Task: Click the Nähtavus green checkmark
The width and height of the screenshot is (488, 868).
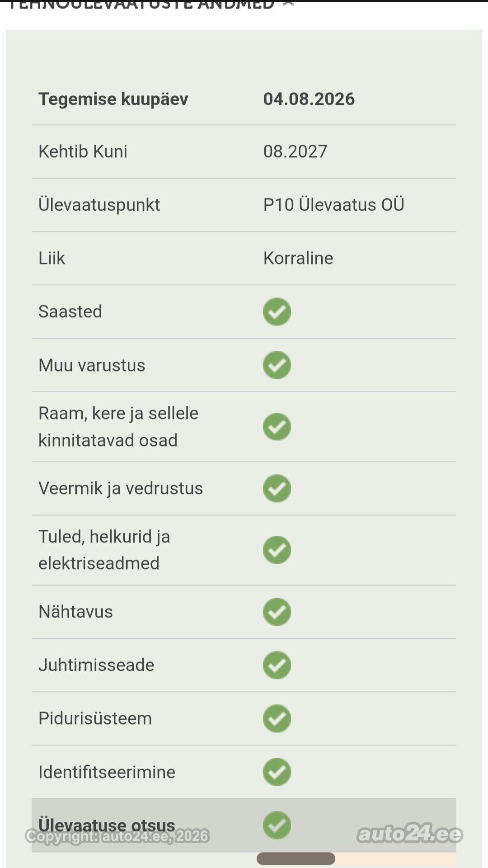Action: pyautogui.click(x=277, y=612)
